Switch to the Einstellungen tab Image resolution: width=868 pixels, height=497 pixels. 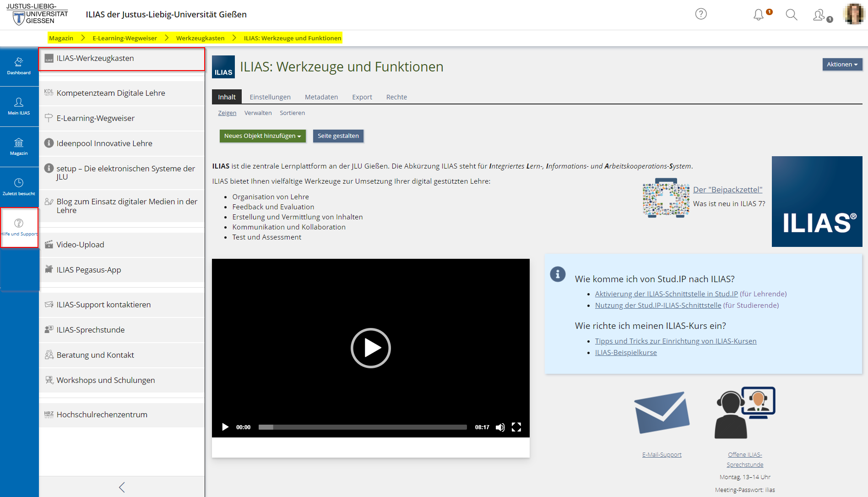pyautogui.click(x=270, y=97)
